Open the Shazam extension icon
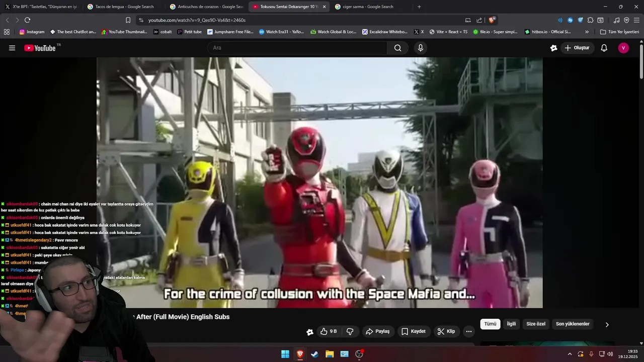The image size is (644, 362). [570, 20]
